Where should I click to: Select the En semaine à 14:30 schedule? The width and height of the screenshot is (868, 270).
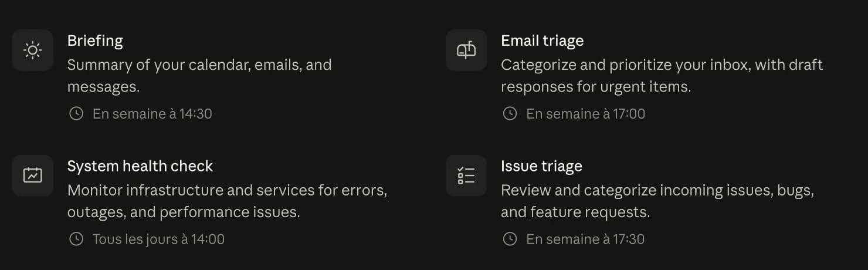(152, 114)
